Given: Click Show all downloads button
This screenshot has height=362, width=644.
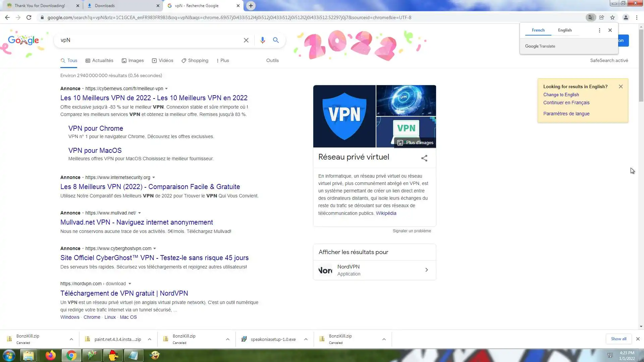Looking at the screenshot, I should click(x=618, y=339).
